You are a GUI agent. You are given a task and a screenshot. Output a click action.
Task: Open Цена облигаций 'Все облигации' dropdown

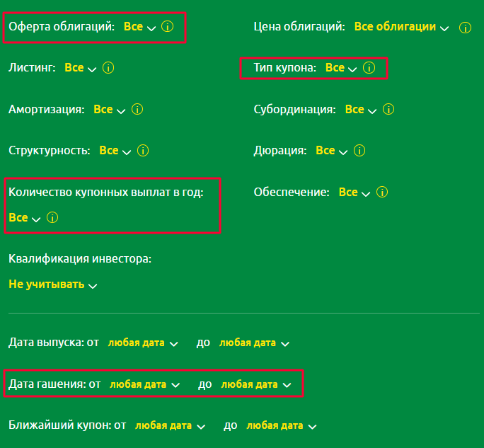pyautogui.click(x=401, y=27)
